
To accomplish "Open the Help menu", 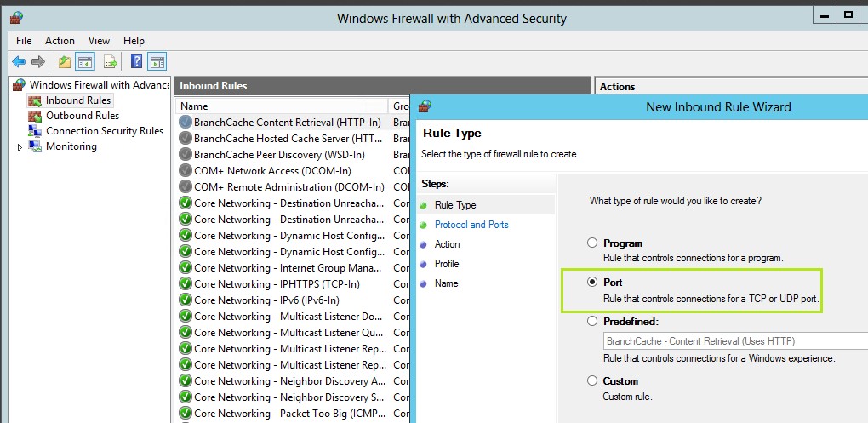I will 134,40.
